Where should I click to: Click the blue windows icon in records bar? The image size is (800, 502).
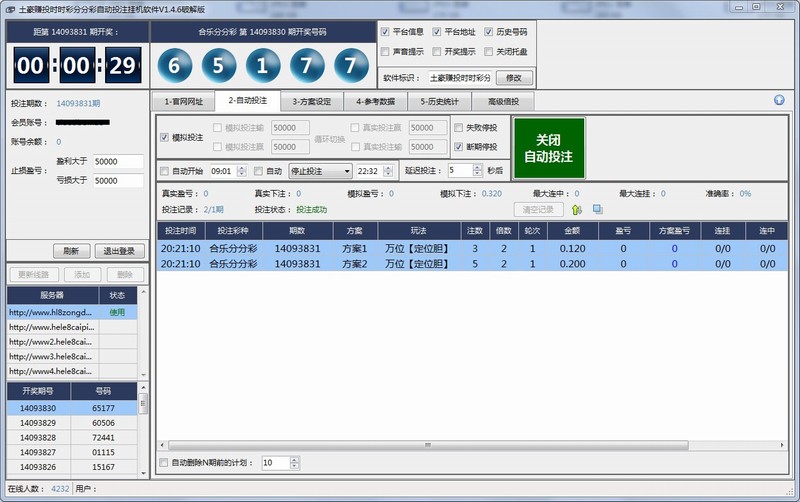597,209
